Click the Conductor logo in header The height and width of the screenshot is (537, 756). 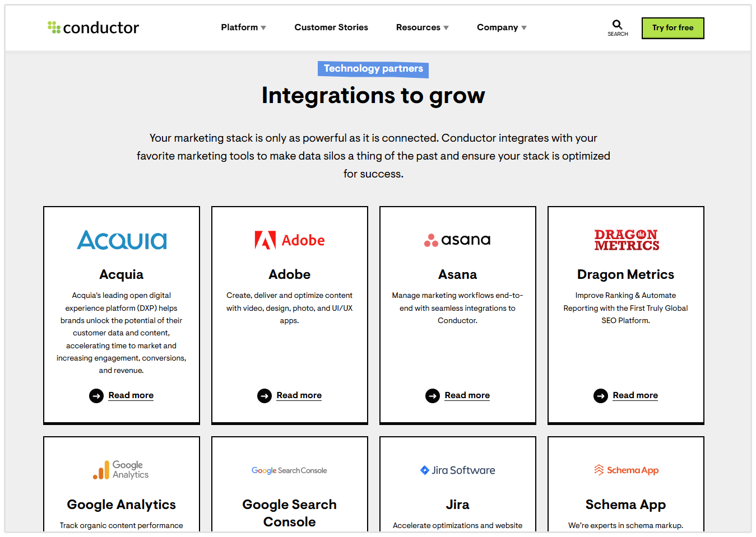click(x=94, y=27)
